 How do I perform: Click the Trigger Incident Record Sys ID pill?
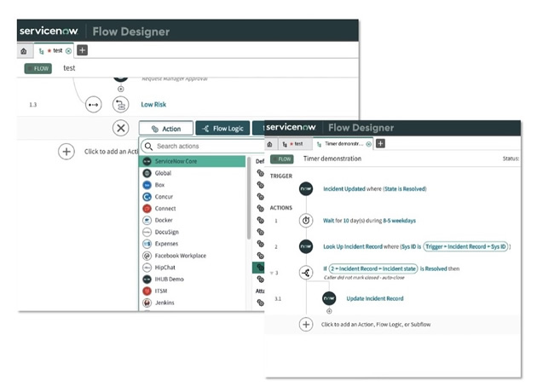[x=465, y=246]
